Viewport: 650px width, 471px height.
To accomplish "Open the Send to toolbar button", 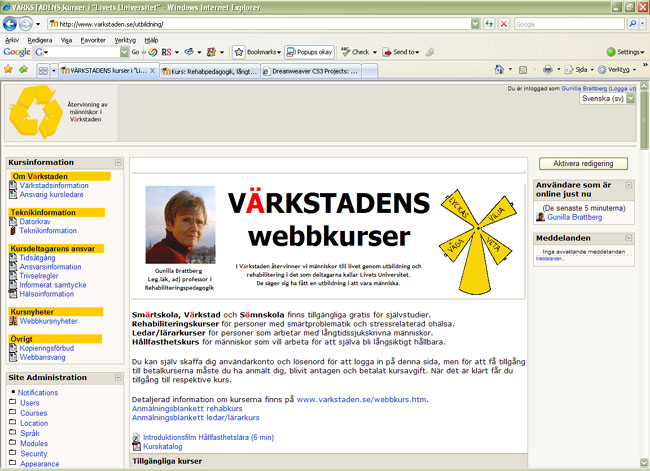I will tap(401, 52).
